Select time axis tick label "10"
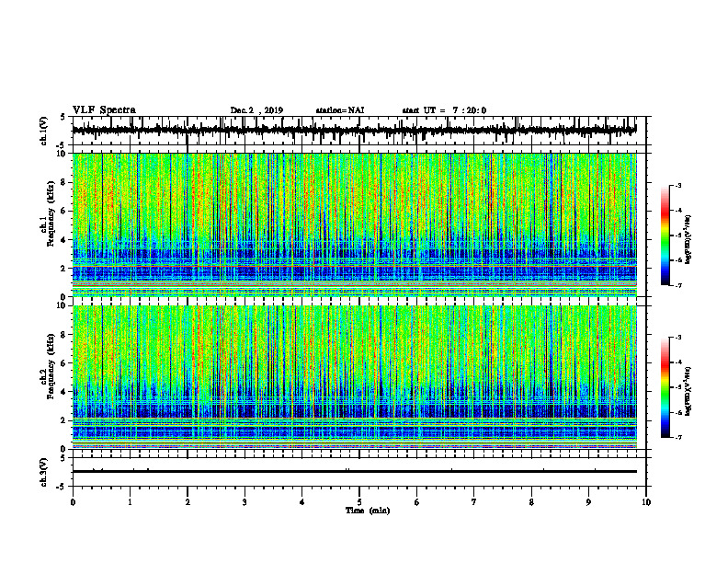The image size is (728, 563). pos(646,502)
